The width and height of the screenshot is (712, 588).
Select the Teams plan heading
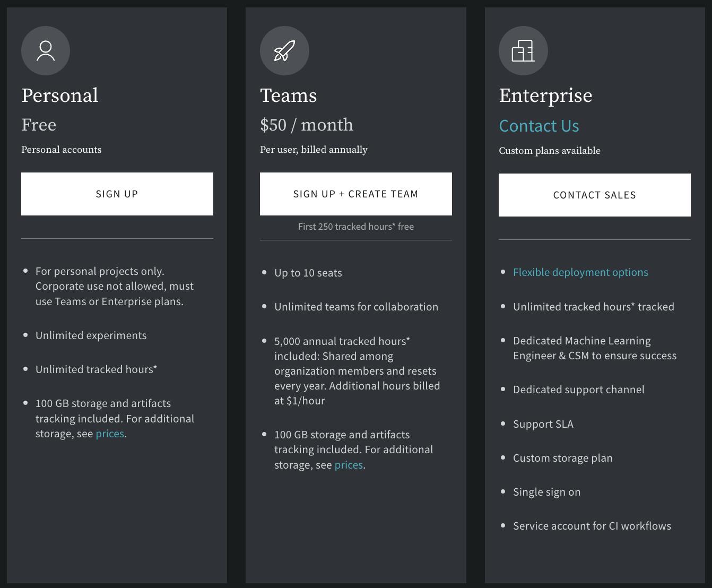tap(288, 96)
